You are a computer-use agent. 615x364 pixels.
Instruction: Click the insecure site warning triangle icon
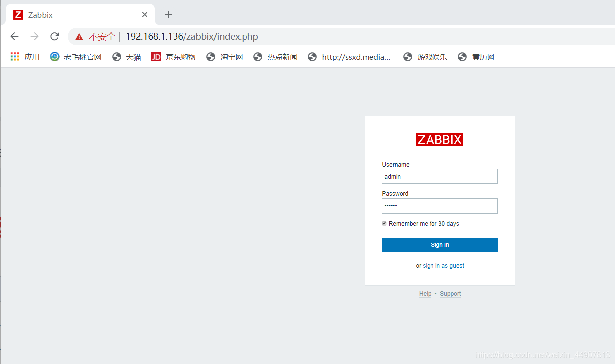tap(79, 37)
